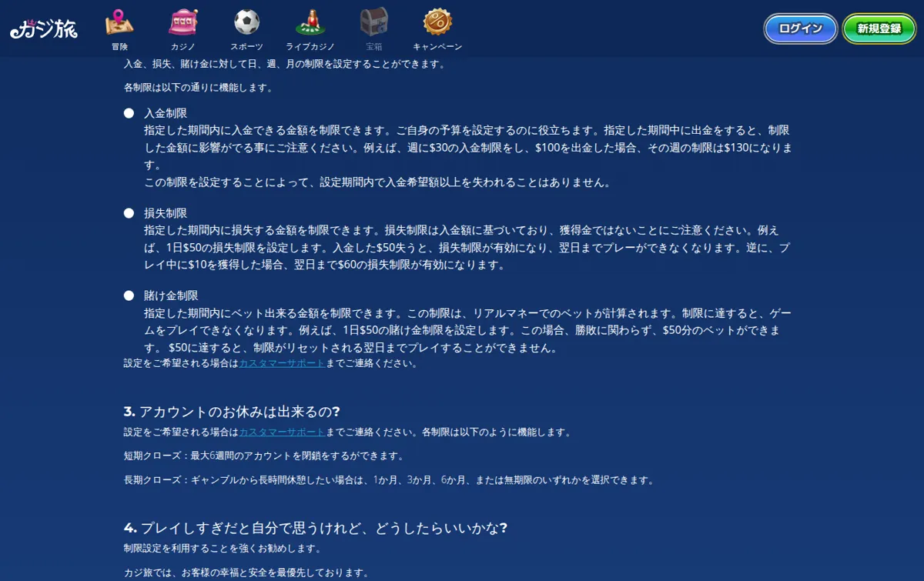Image resolution: width=924 pixels, height=581 pixels.
Task: Select the ライブカジノ menu label
Action: point(310,47)
